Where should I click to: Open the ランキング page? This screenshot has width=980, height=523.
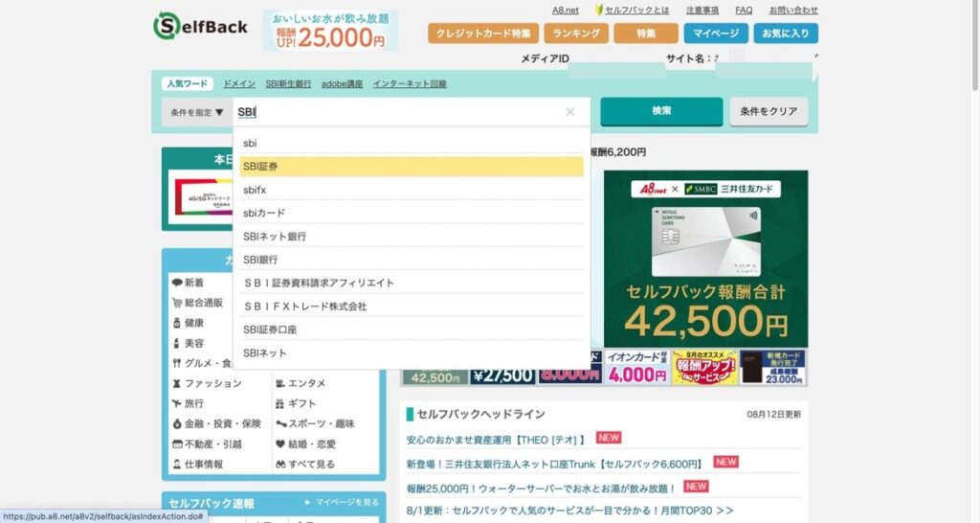(x=575, y=34)
